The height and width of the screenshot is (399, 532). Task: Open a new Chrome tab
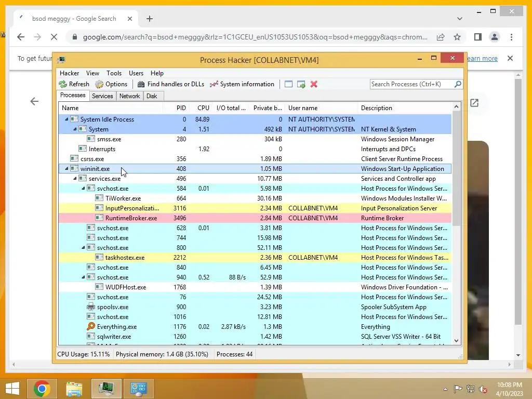(150, 19)
